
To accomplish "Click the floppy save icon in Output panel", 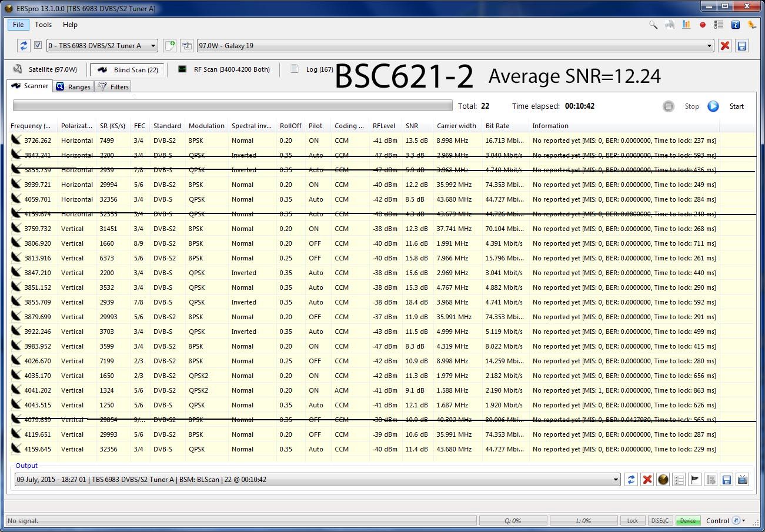I will pos(727,480).
